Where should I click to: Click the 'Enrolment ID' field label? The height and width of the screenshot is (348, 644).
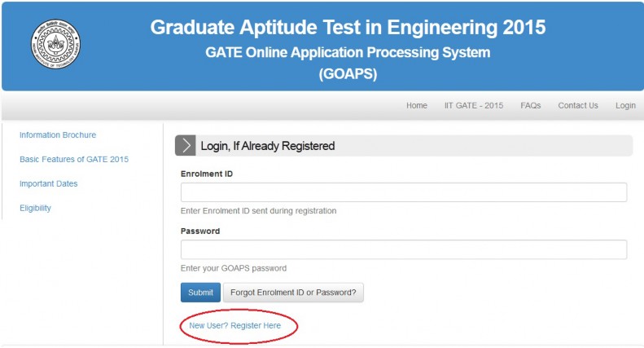tap(207, 174)
